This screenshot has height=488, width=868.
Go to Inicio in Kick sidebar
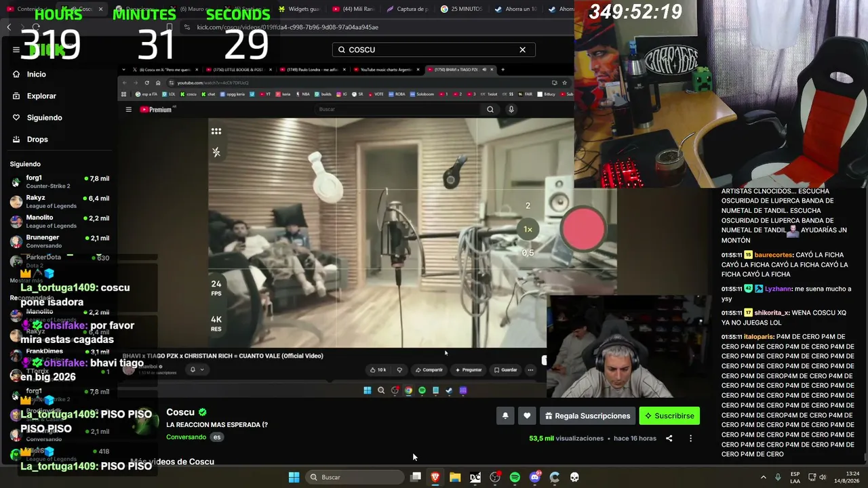29,74
